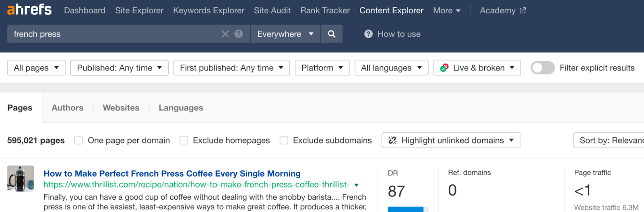This screenshot has height=212, width=644.
Task: Click the Highlight unlinked domains icon
Action: 392,140
